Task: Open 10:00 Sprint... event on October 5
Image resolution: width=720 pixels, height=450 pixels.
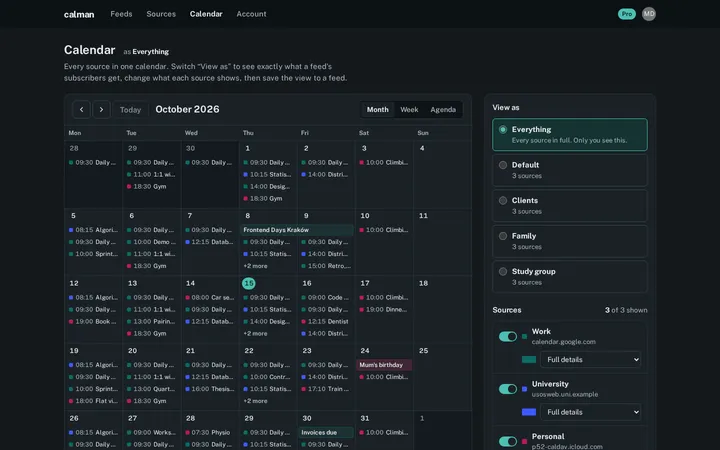Action: click(x=93, y=254)
